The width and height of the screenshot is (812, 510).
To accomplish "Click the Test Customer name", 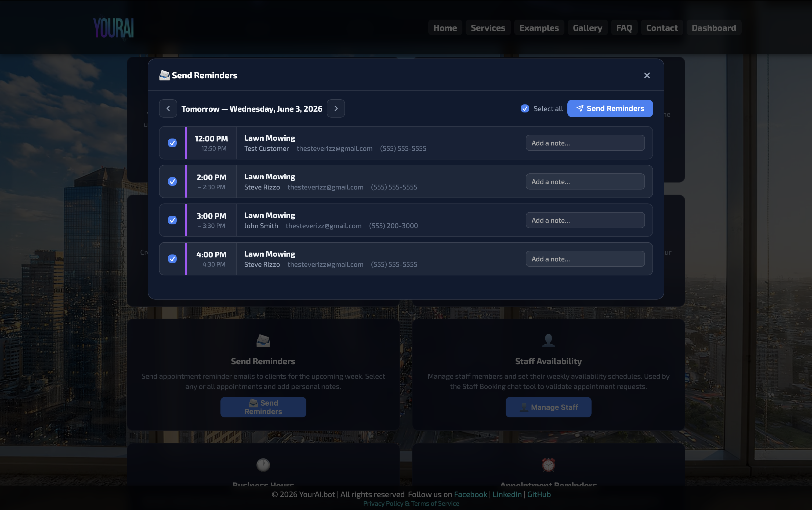I will pos(266,149).
